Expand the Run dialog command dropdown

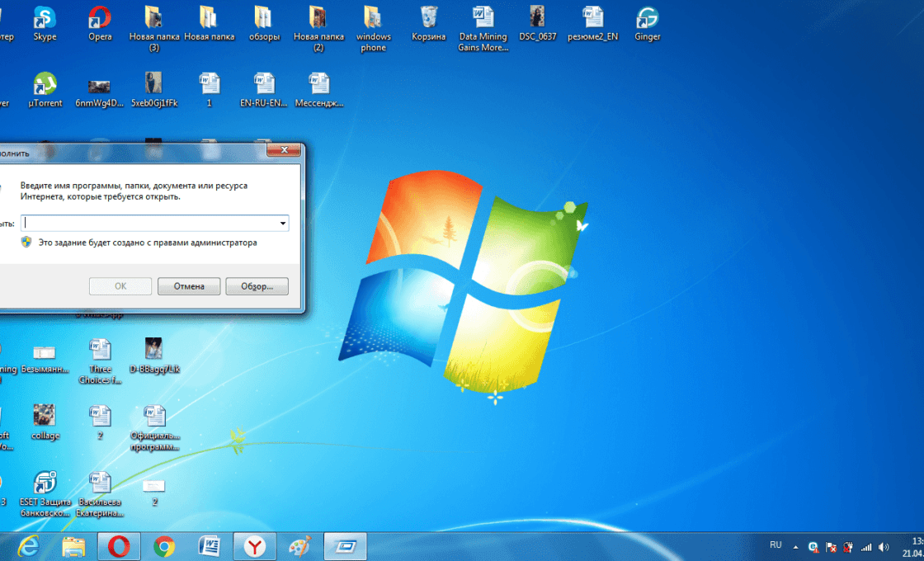point(282,223)
